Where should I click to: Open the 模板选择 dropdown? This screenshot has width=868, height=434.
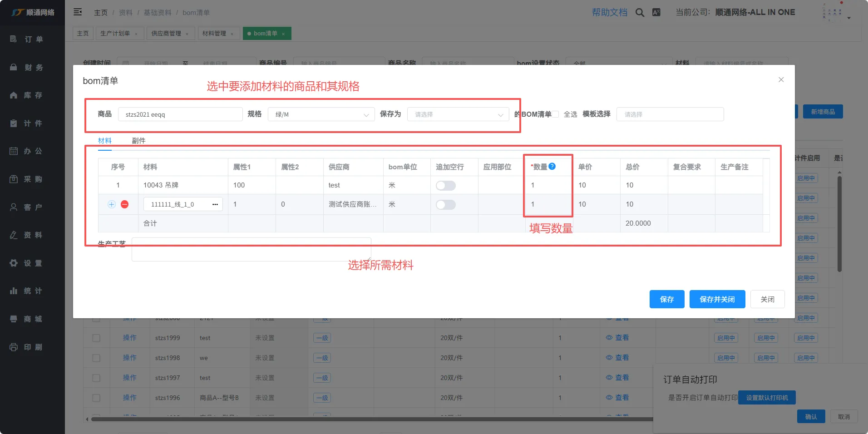(670, 114)
